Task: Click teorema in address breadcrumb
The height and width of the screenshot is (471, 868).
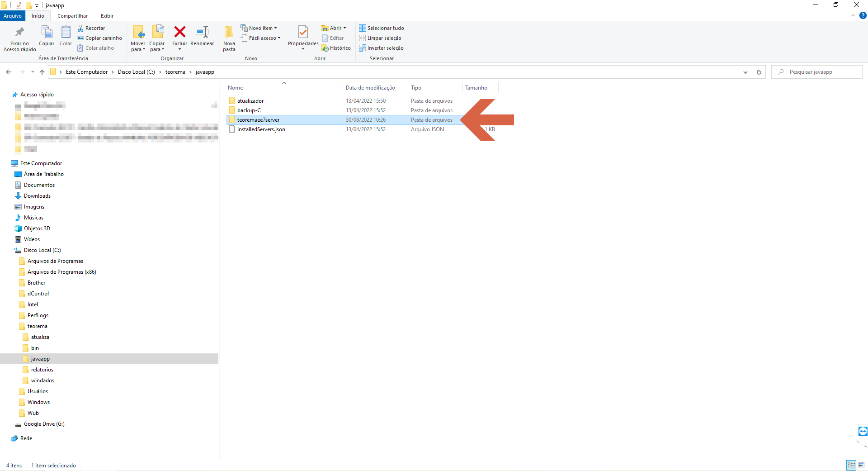Action: [175, 72]
